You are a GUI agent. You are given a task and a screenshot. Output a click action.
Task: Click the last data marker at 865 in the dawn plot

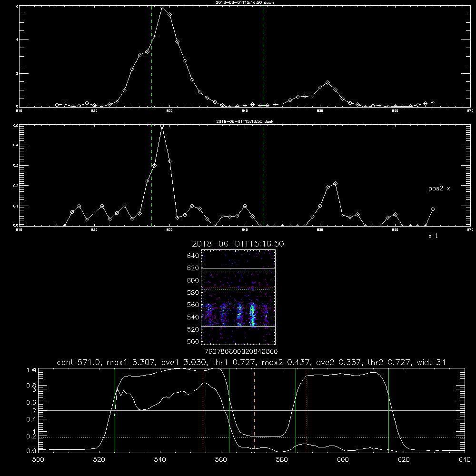pyautogui.click(x=433, y=103)
